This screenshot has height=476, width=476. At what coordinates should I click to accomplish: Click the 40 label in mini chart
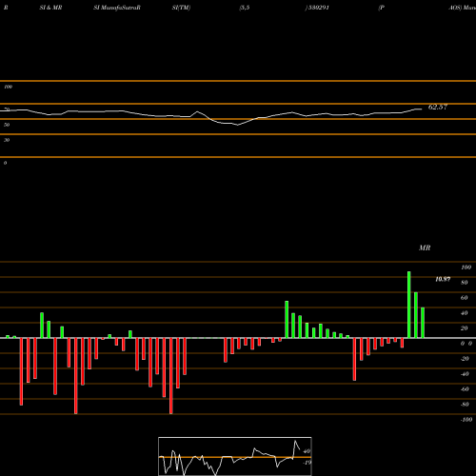point(307,451)
